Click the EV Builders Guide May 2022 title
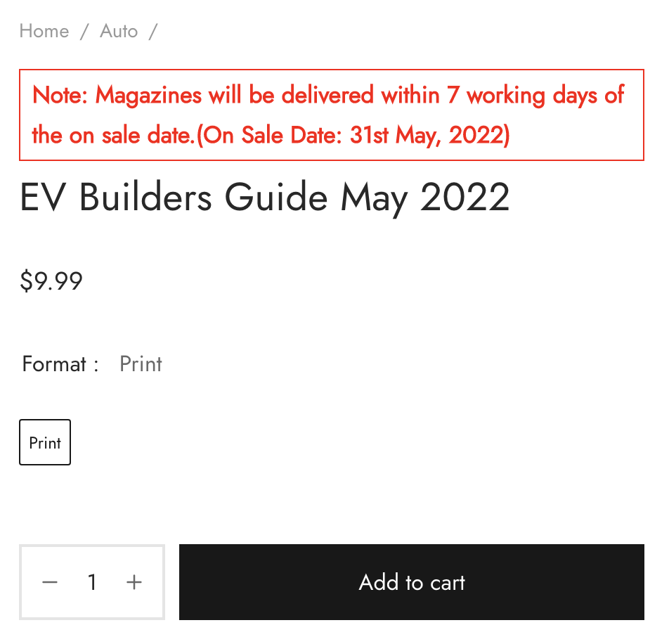669x644 pixels. pyautogui.click(x=264, y=198)
